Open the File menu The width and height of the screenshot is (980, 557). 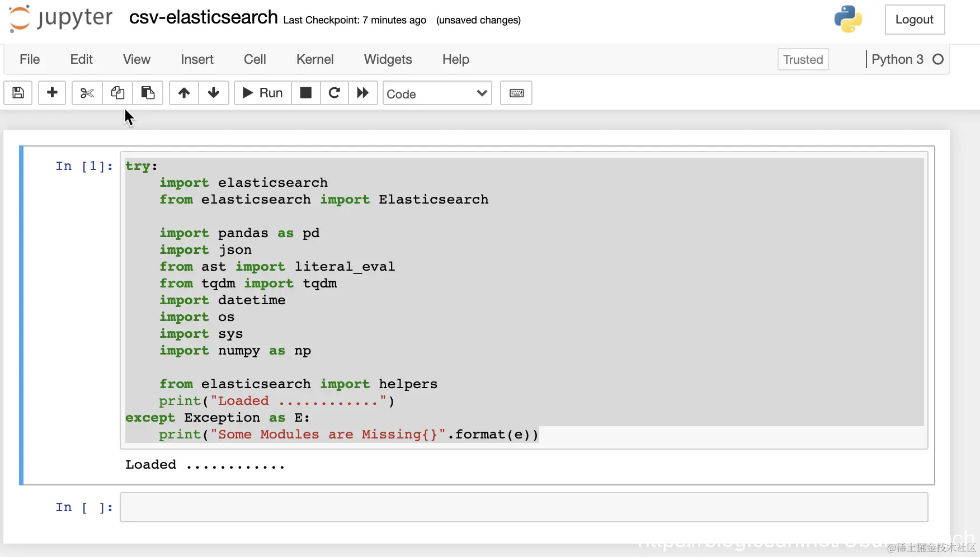click(30, 59)
